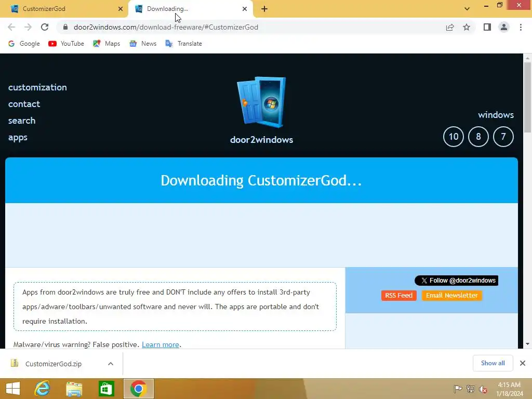View site security lock information
Viewport: 532px width, 399px height.
coord(65,27)
